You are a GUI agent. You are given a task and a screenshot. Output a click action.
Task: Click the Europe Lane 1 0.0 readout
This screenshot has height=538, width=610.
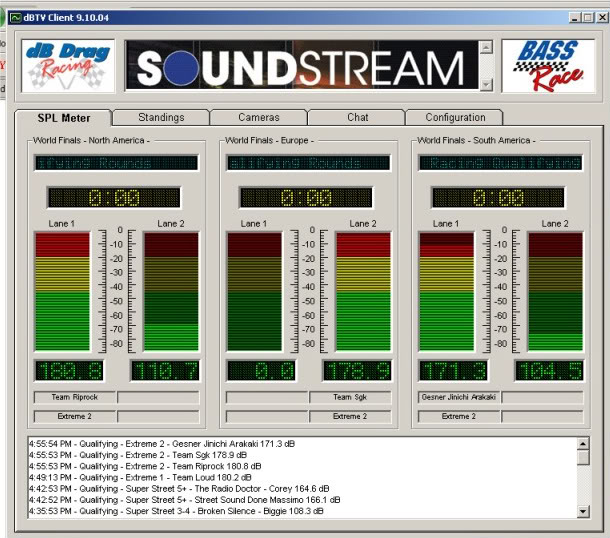point(261,371)
